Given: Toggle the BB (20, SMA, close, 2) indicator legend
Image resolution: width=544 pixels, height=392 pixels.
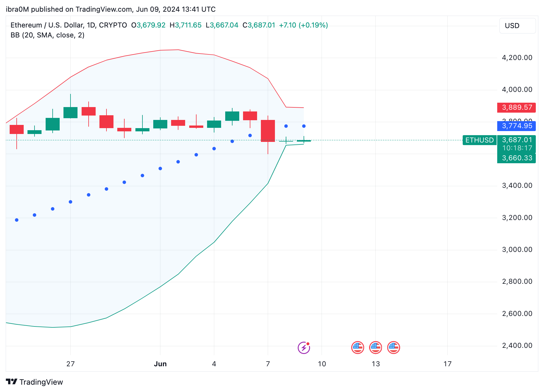Looking at the screenshot, I should point(47,35).
